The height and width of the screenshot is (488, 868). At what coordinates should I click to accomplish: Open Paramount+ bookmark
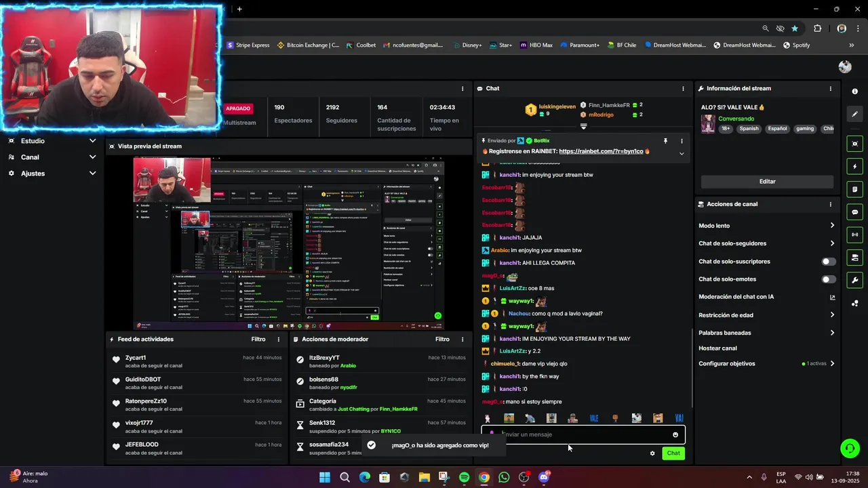580,45
